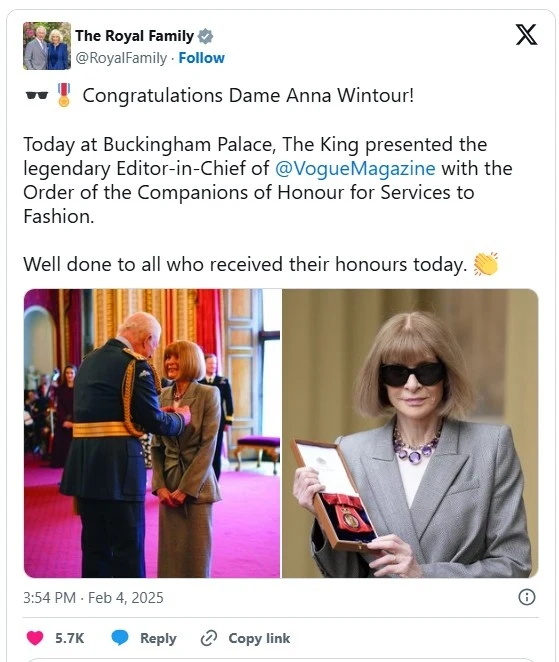The height and width of the screenshot is (662, 559).
Task: Click the chain copy link icon
Action: tap(209, 638)
